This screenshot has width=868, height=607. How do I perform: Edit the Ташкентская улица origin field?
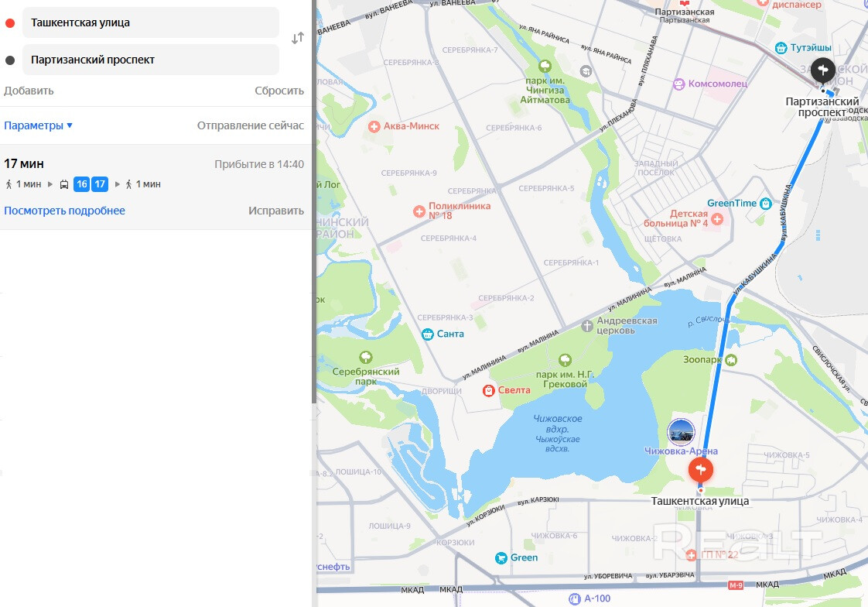point(151,22)
